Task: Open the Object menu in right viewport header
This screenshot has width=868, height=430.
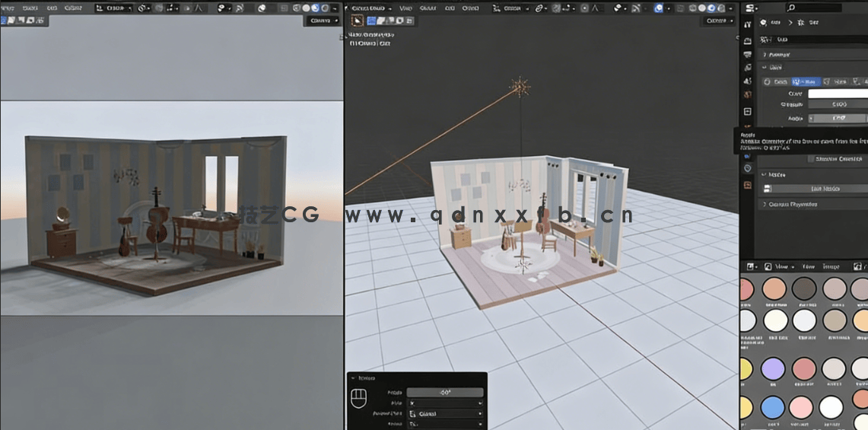Action: (x=471, y=8)
